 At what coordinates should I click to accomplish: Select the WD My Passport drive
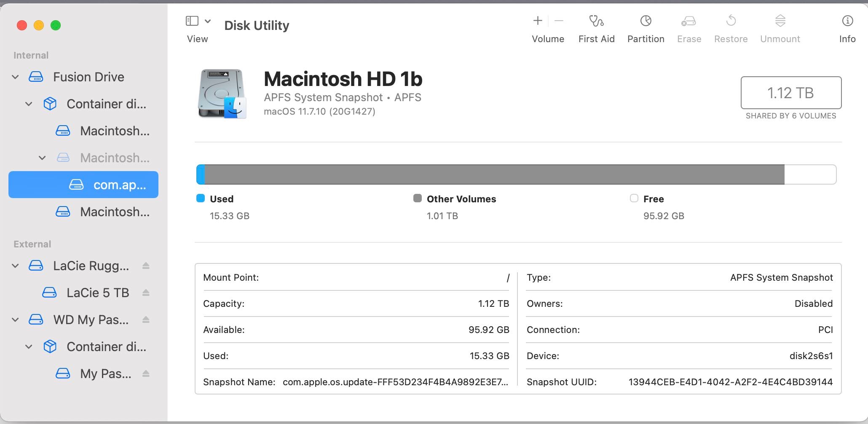tap(83, 320)
